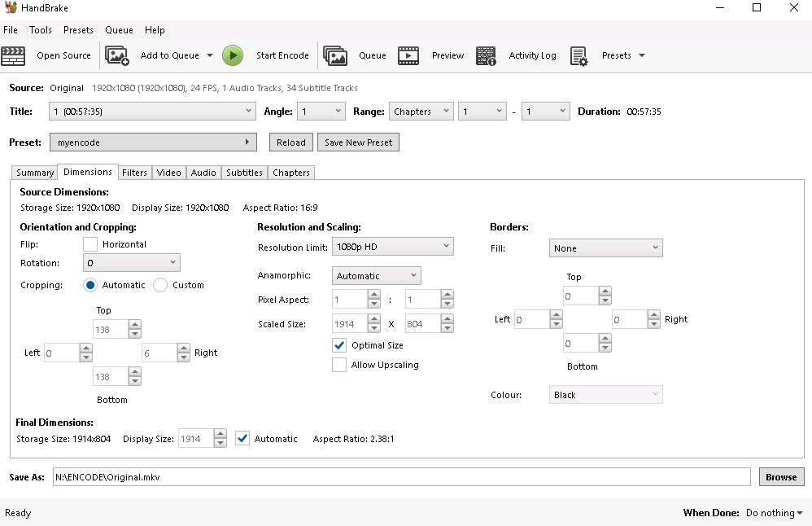Click the Reload button

tap(291, 142)
